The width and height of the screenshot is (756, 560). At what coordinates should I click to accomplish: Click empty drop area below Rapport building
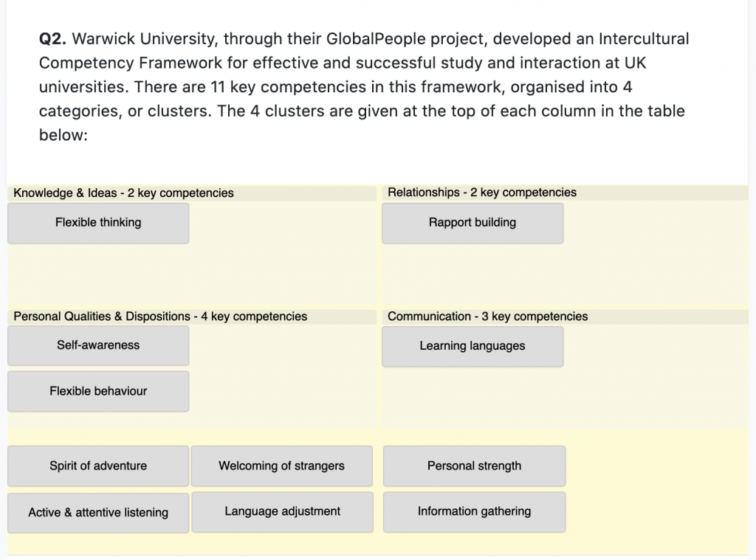coord(472,273)
